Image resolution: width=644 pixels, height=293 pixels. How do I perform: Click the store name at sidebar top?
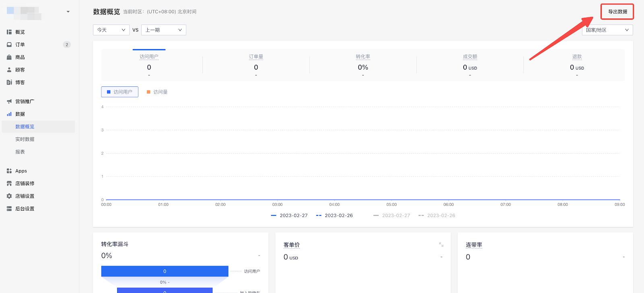pyautogui.click(x=24, y=12)
